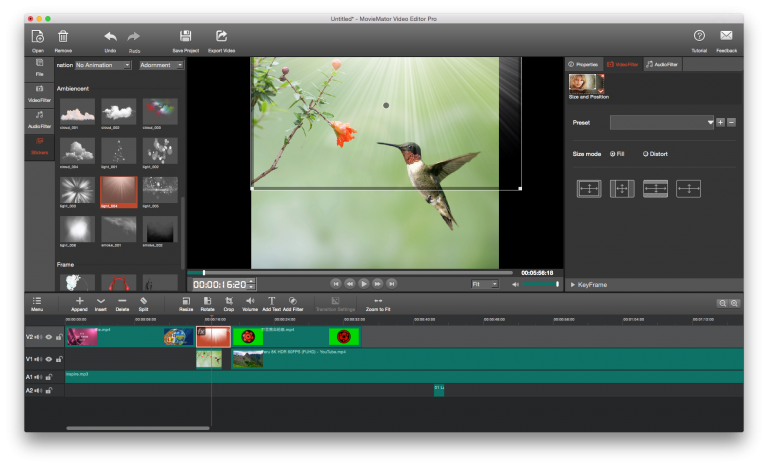
Task: Remove preset with minus button
Action: tap(731, 123)
